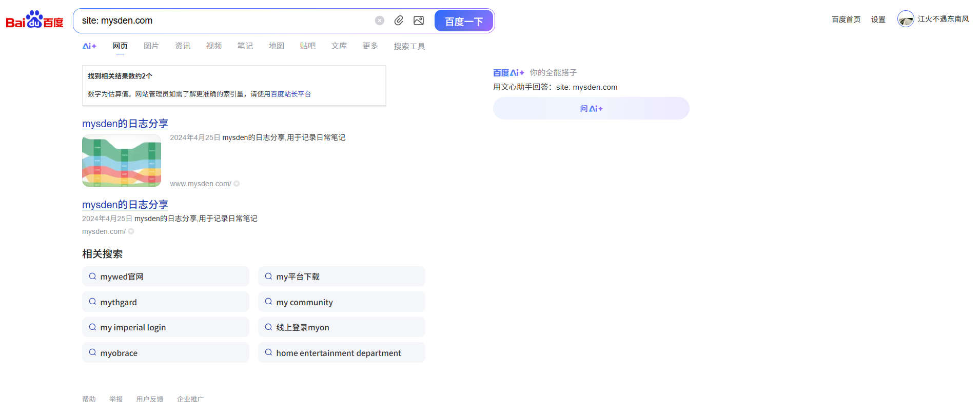The width and height of the screenshot is (980, 416).
Task: Open image search via picture icon
Action: click(419, 21)
